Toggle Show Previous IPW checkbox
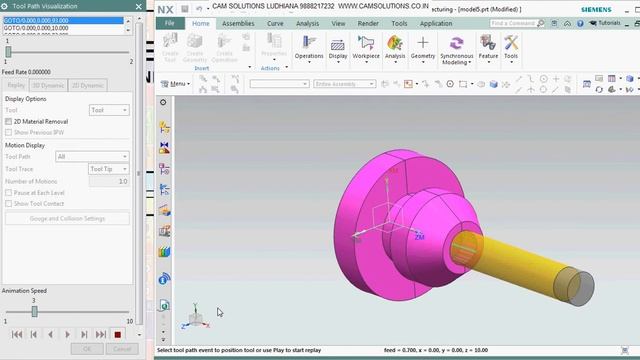The height and width of the screenshot is (360, 640). pos(8,132)
